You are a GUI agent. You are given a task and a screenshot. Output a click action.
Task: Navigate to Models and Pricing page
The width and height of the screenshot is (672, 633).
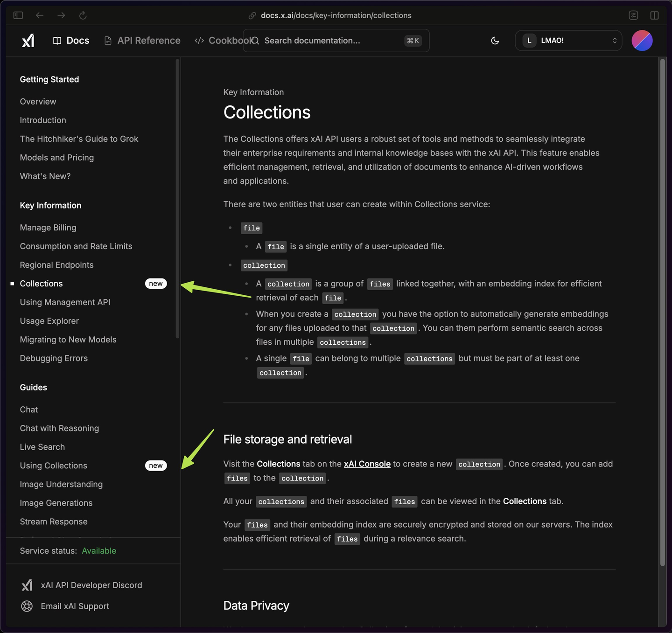click(56, 158)
